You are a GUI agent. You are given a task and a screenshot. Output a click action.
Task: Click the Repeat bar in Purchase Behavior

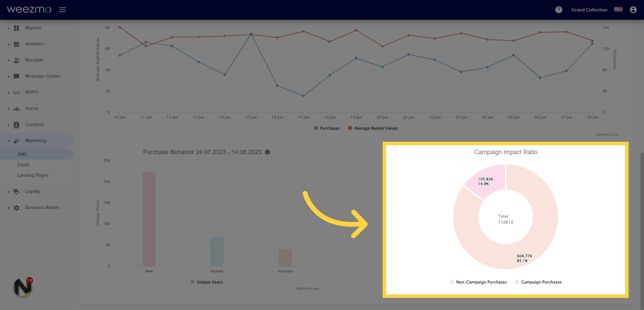(217, 252)
